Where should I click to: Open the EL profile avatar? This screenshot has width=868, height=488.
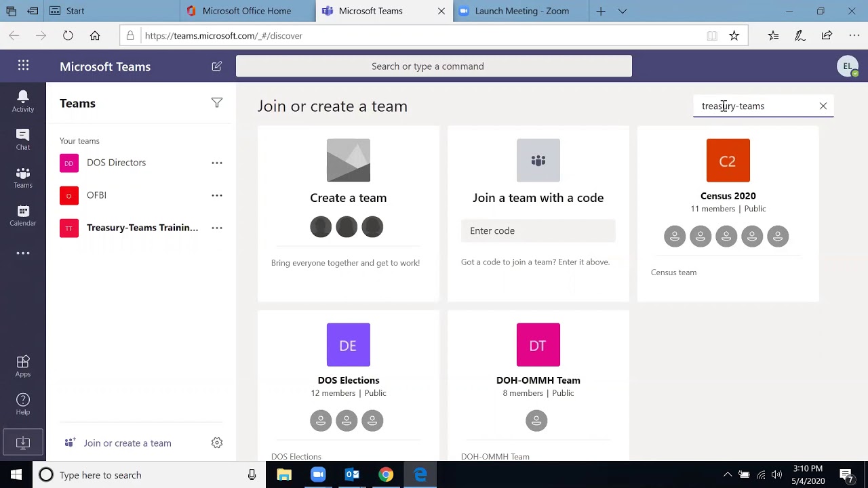pyautogui.click(x=847, y=66)
